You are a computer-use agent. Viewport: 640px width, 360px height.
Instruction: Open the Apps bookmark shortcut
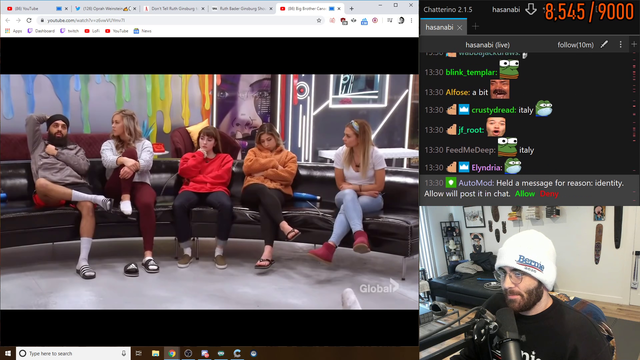coord(13,31)
